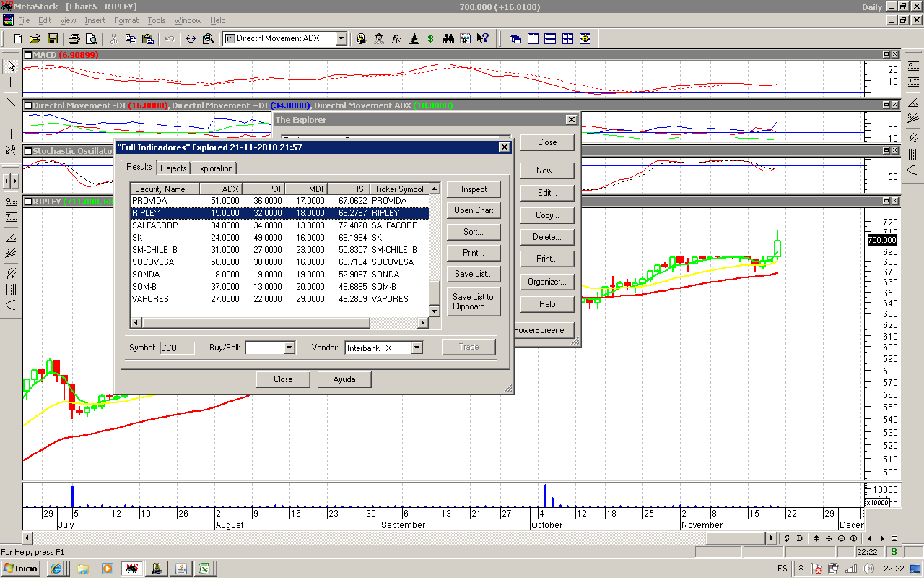Select the vertical line drawing tool
The width and height of the screenshot is (924, 578).
[x=11, y=134]
